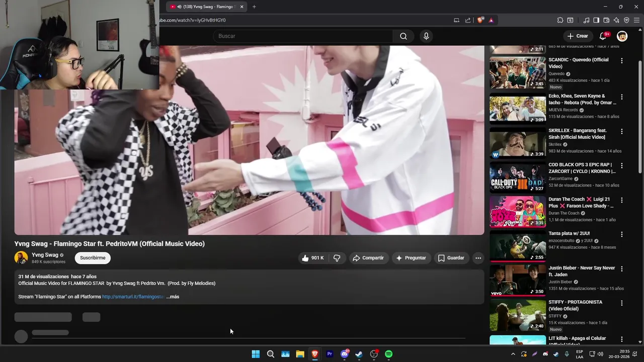Open COD BLACK OPS 3 EPIC RAP thumbnail
Viewport: 644px width, 362px height.
click(517, 177)
